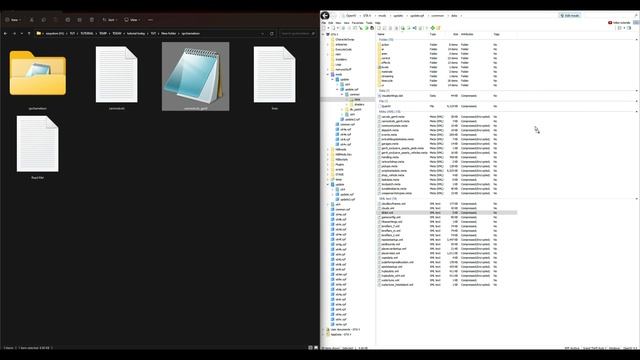
Task: Open recent locations chevron in Explorer navigation
Action: point(22,33)
